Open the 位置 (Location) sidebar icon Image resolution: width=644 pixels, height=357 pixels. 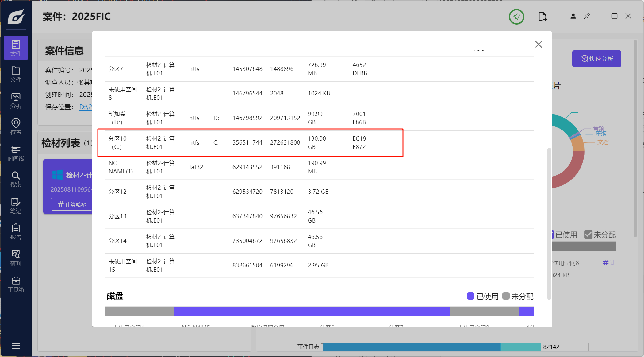(x=16, y=127)
